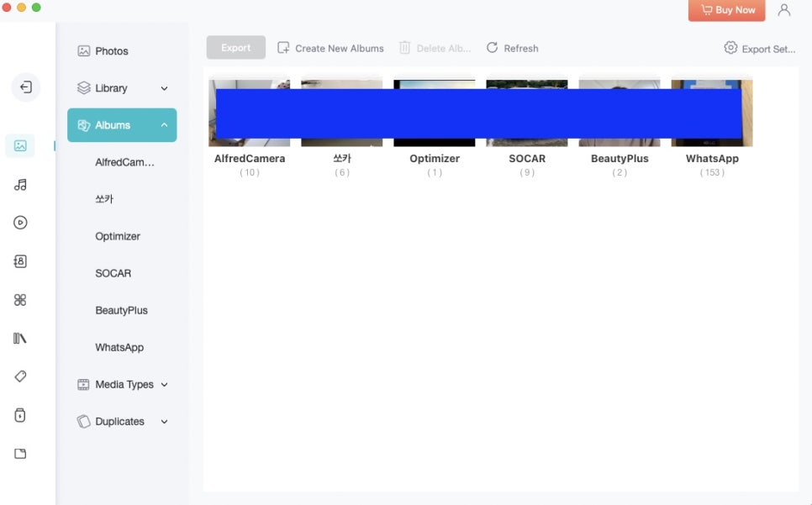Collapse the Albums section chevron
The width and height of the screenshot is (812, 505).
click(164, 124)
